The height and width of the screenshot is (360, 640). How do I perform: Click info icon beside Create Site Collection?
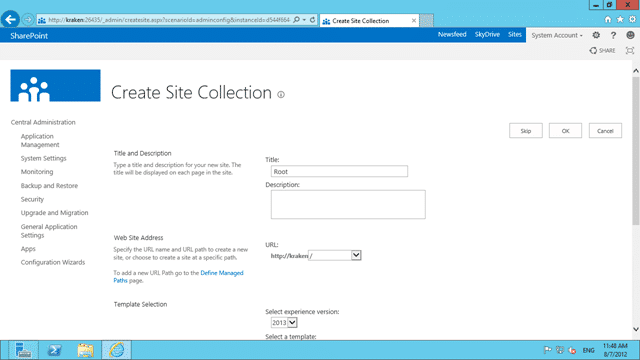281,94
